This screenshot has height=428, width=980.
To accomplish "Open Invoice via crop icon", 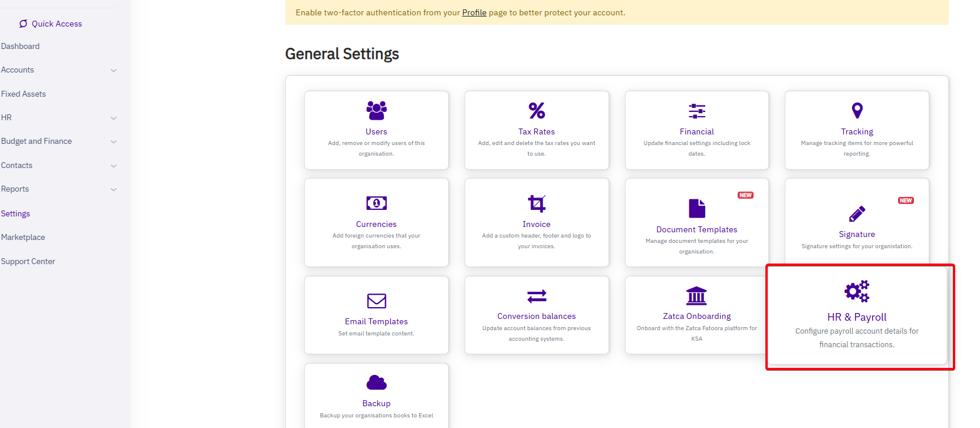I will pyautogui.click(x=537, y=203).
